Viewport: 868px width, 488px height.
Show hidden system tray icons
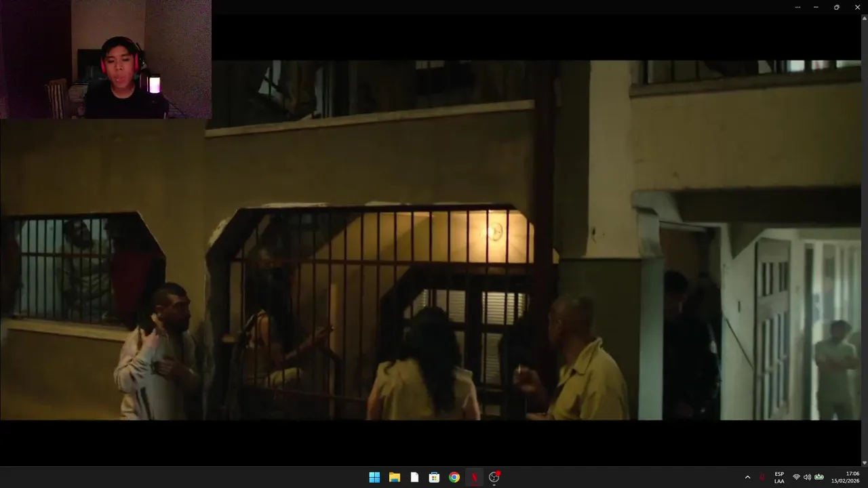tap(747, 477)
